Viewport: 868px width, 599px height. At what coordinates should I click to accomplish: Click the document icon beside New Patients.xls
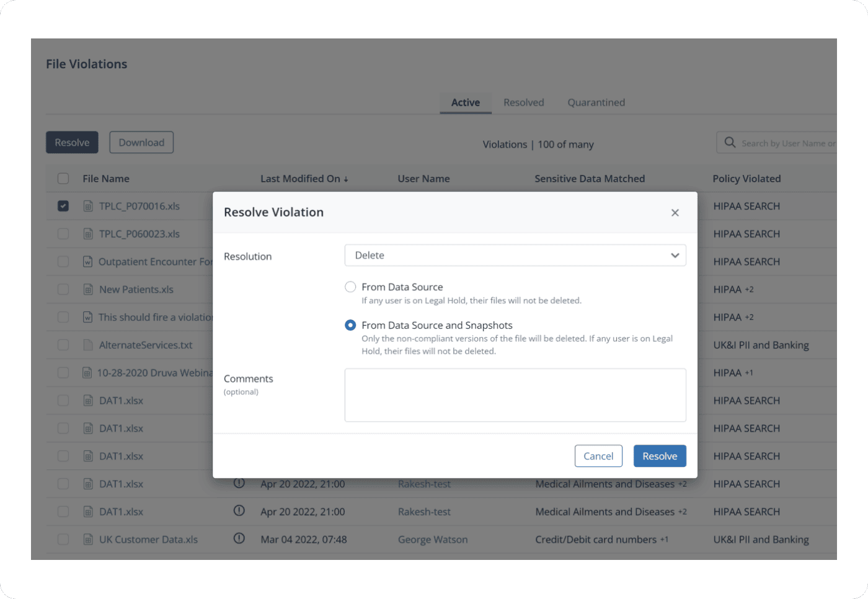[88, 290]
